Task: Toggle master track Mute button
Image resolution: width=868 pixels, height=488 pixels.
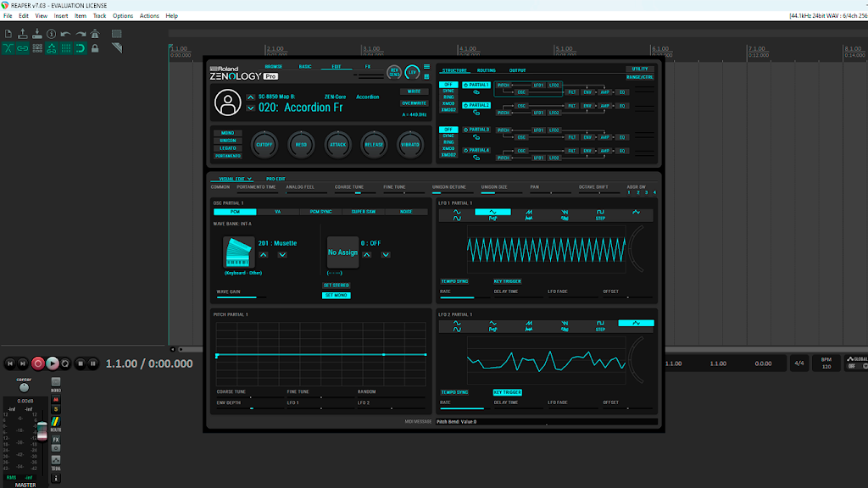Action: (x=56, y=400)
